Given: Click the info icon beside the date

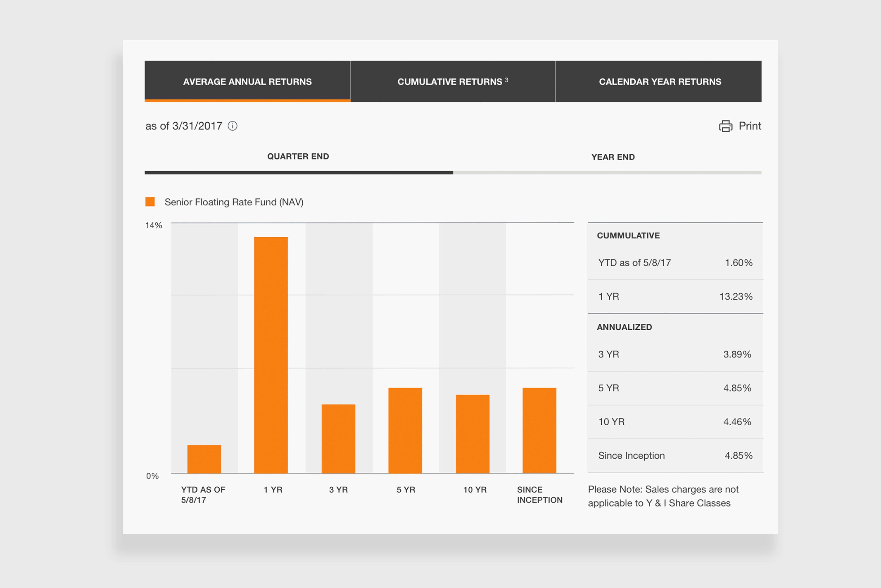Looking at the screenshot, I should click(233, 126).
